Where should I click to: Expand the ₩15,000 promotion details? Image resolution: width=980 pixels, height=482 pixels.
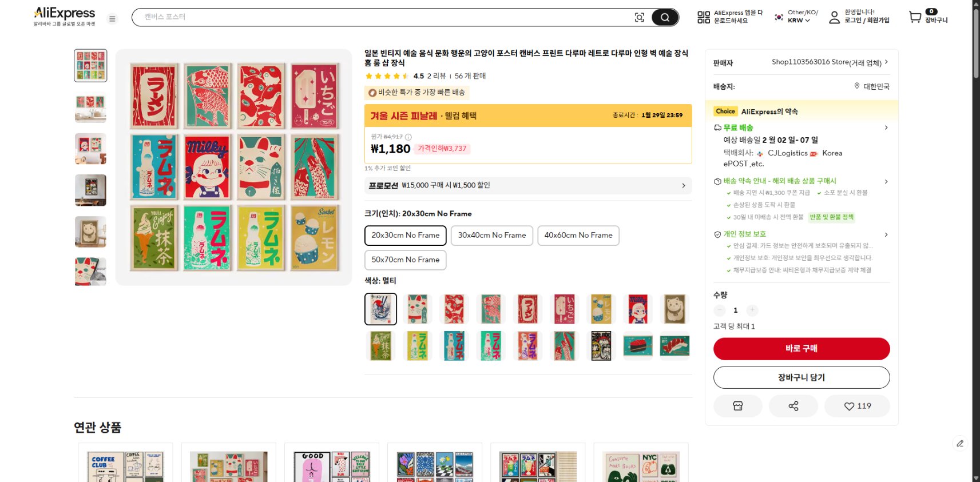(683, 186)
